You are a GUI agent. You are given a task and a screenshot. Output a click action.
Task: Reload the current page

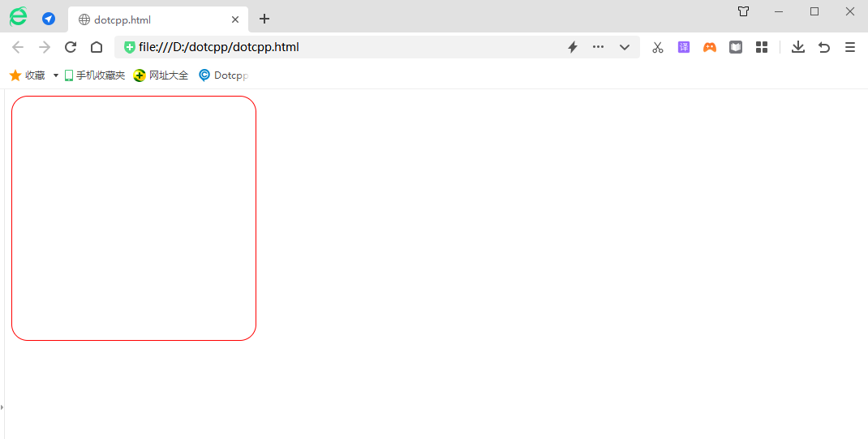(x=71, y=47)
